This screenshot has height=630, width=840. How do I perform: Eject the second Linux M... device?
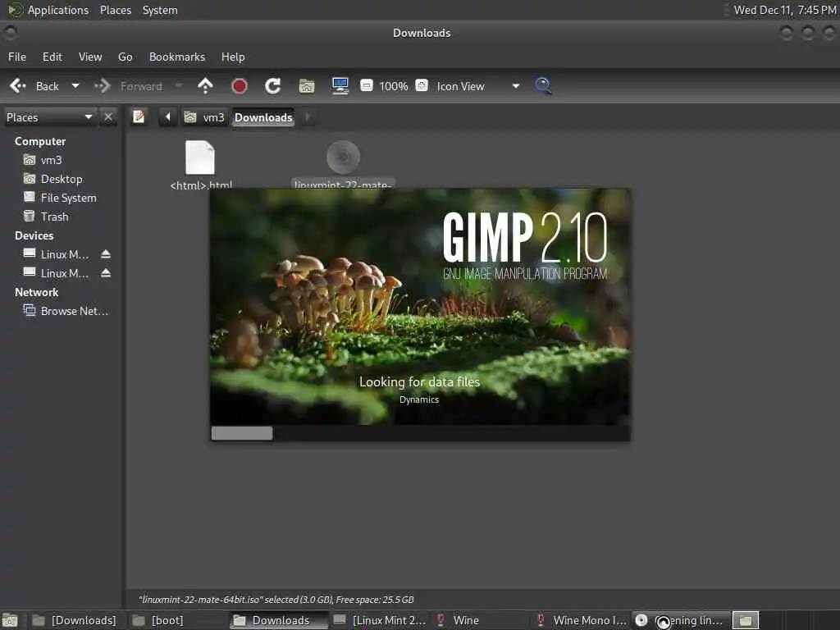click(106, 272)
